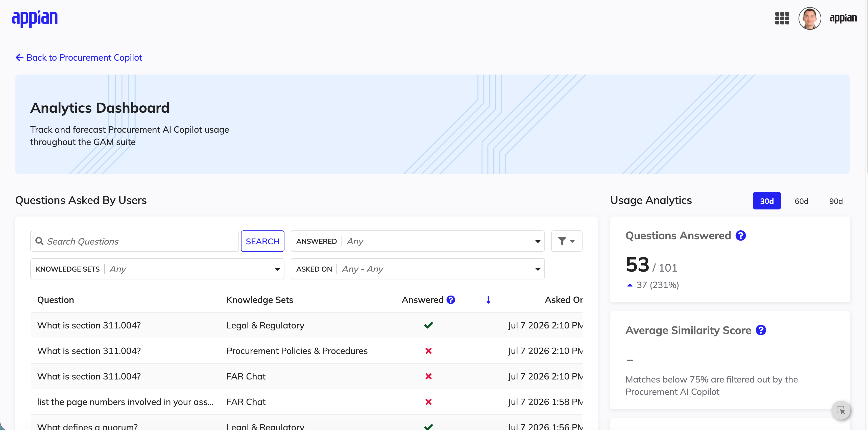Open the filter funnel options menu
The height and width of the screenshot is (430, 868).
[566, 241]
